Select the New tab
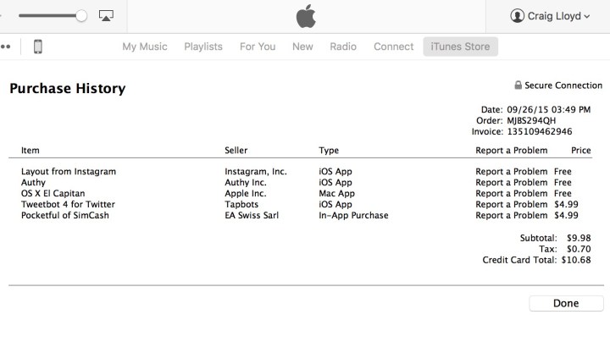610x364 pixels. coord(302,47)
